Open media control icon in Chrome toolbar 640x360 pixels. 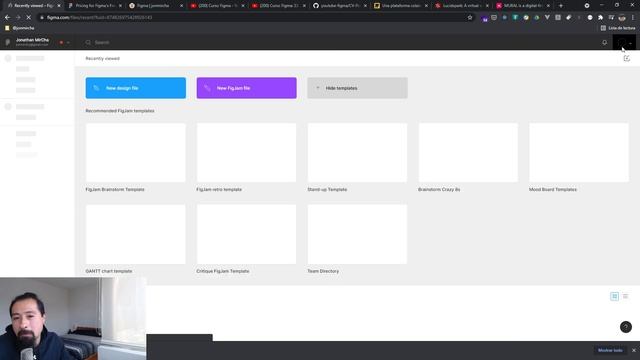(611, 18)
